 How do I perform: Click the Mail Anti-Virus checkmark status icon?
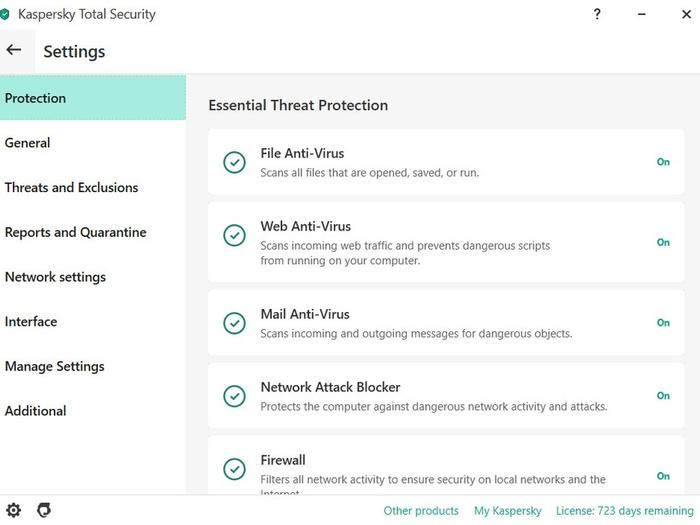coord(234,323)
